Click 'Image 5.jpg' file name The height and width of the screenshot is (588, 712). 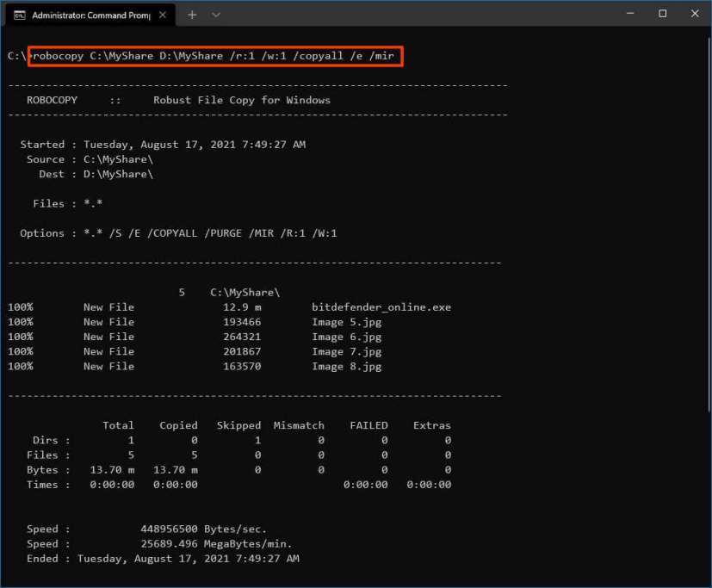[x=346, y=322]
